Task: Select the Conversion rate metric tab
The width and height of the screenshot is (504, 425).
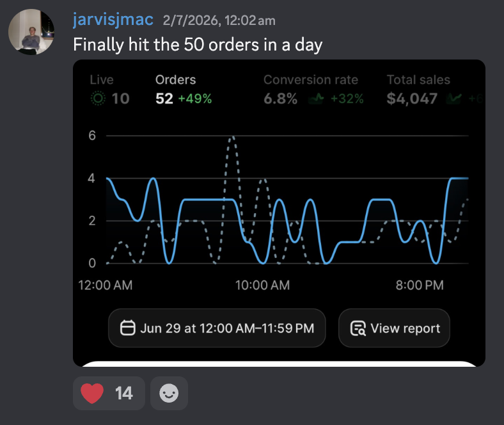Action: pos(313,90)
